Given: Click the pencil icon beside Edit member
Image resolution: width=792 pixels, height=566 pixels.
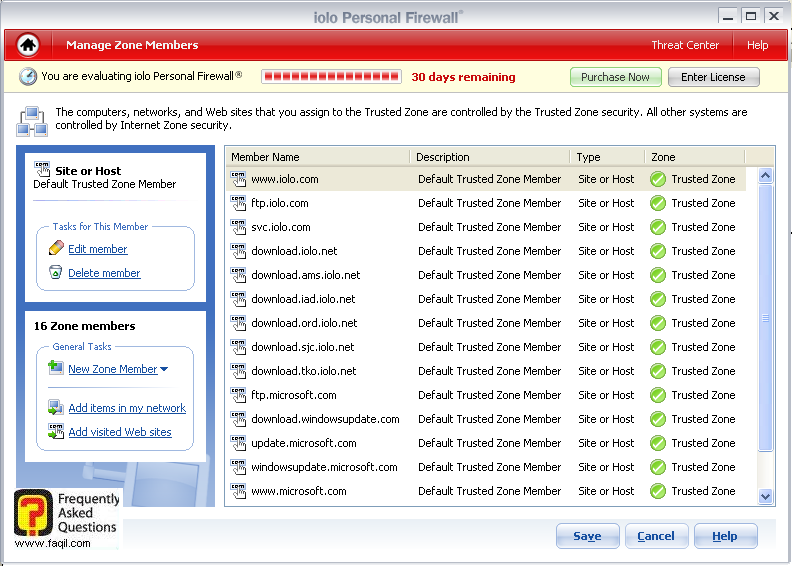Looking at the screenshot, I should [x=56, y=248].
